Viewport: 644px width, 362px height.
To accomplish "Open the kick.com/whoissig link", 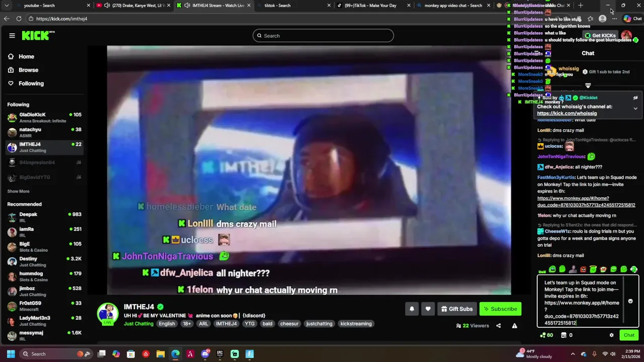I will pos(567,114).
